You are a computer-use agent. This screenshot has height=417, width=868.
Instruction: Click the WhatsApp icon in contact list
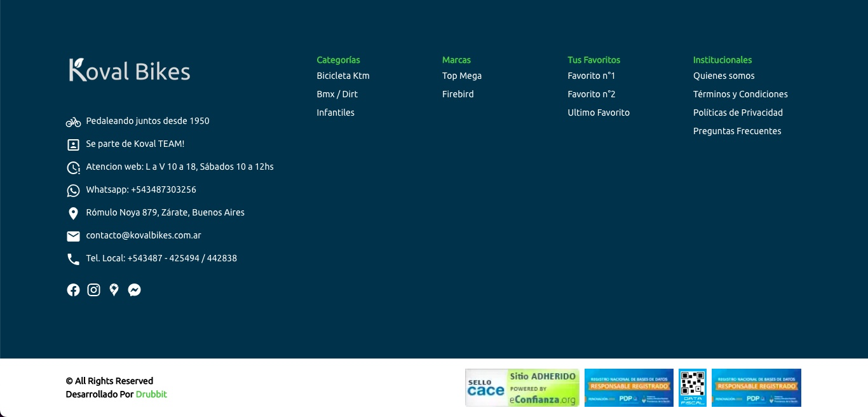click(x=73, y=190)
